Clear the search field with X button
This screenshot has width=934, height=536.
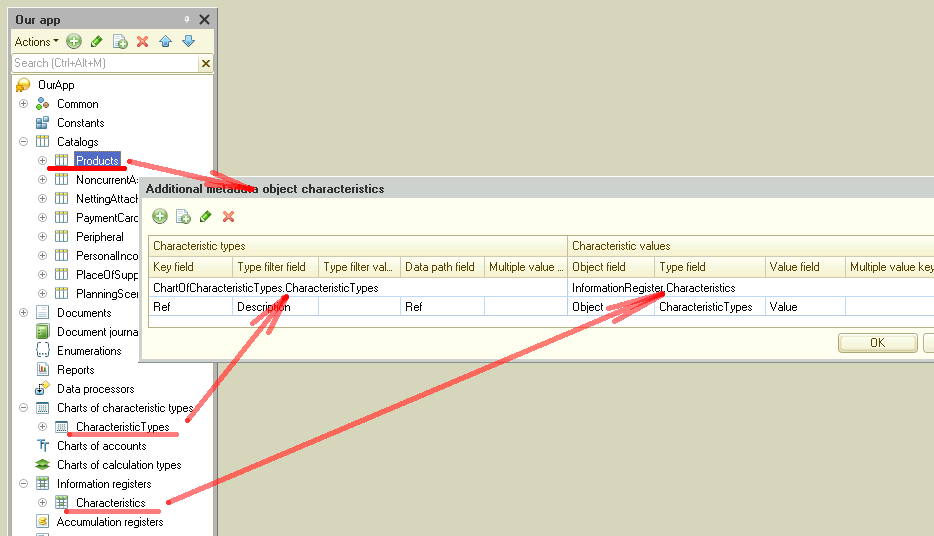click(x=206, y=63)
